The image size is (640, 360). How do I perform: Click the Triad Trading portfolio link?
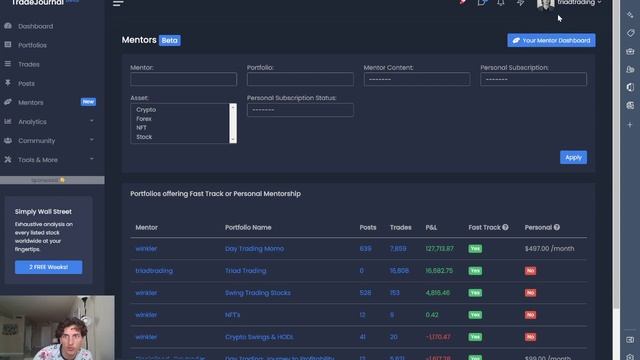[245, 271]
